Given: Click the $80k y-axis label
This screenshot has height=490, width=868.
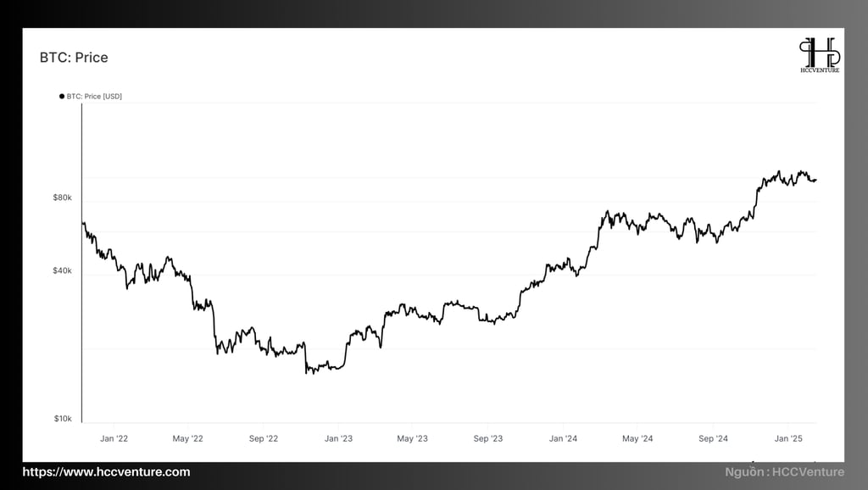Looking at the screenshot, I should pyautogui.click(x=63, y=198).
